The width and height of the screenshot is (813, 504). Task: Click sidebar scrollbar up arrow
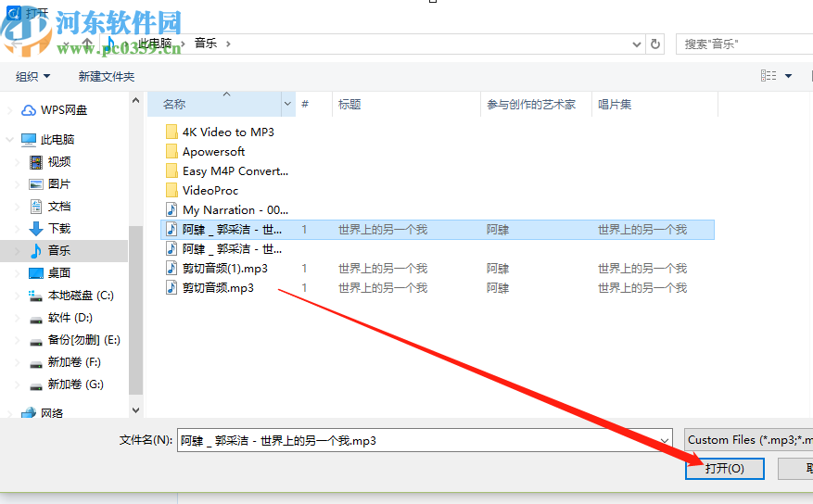136,100
